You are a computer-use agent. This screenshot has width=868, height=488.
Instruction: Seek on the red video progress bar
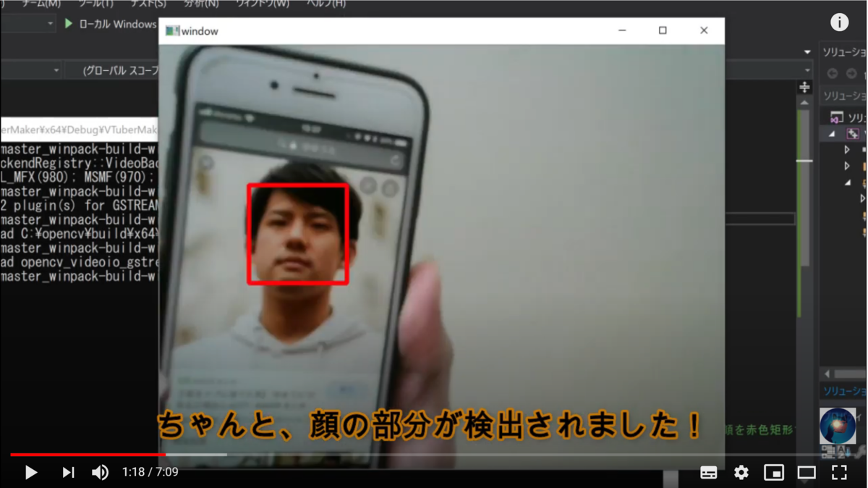pos(88,455)
